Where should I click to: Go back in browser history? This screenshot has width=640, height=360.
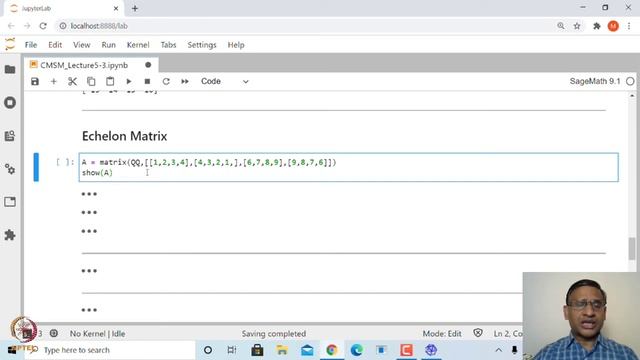click(x=11, y=26)
